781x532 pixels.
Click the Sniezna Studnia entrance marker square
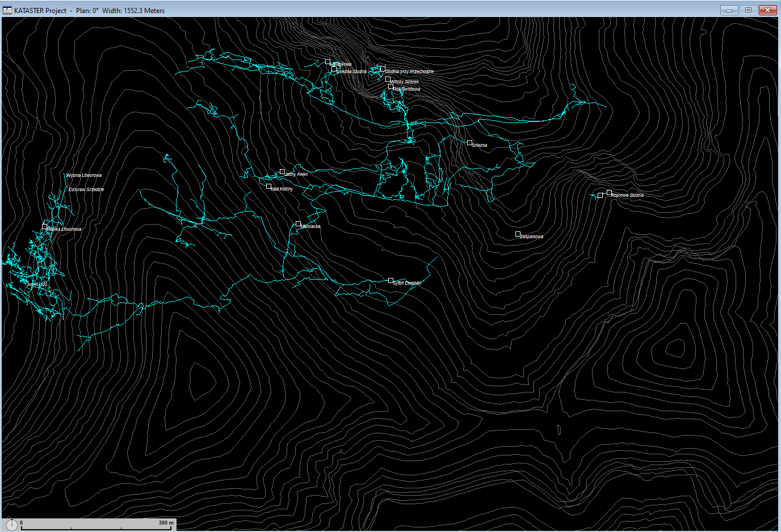click(334, 69)
